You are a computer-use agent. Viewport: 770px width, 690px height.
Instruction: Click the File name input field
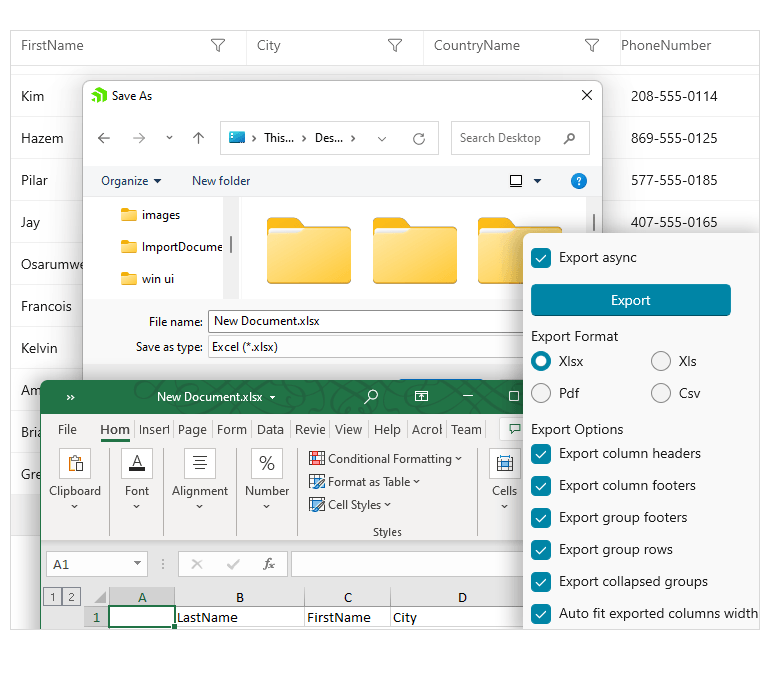(x=365, y=321)
